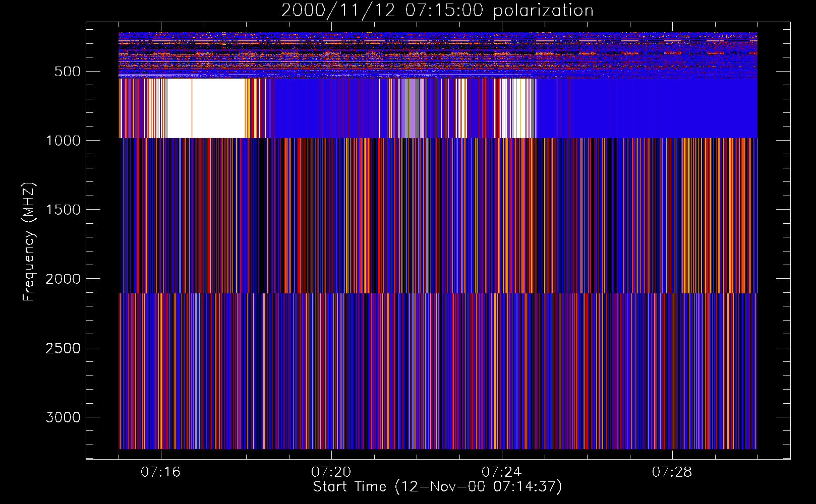Select the '1500' frequency axis label
Viewport: 816px width, 504px height.
(x=63, y=210)
